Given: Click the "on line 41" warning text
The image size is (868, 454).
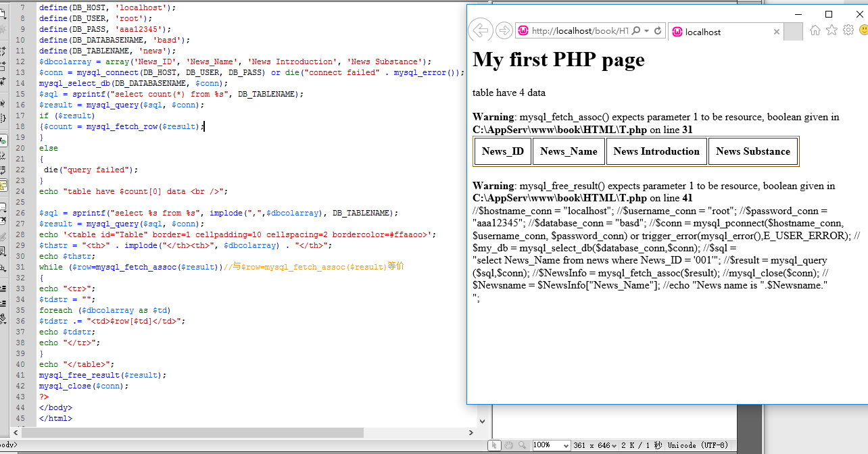Looking at the screenshot, I should pyautogui.click(x=671, y=198).
